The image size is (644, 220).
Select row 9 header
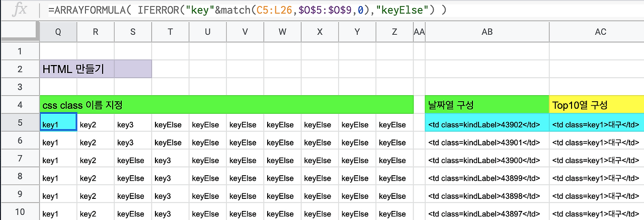click(x=20, y=194)
